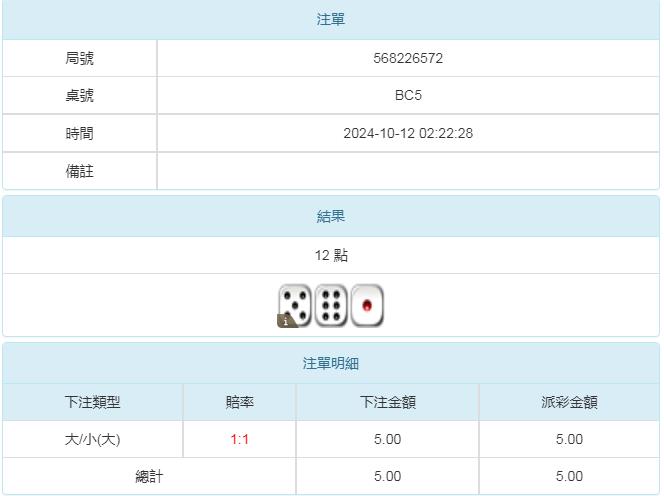Viewport: 664px width, 496px height.
Task: Click the 局號 row label
Action: tap(80, 58)
